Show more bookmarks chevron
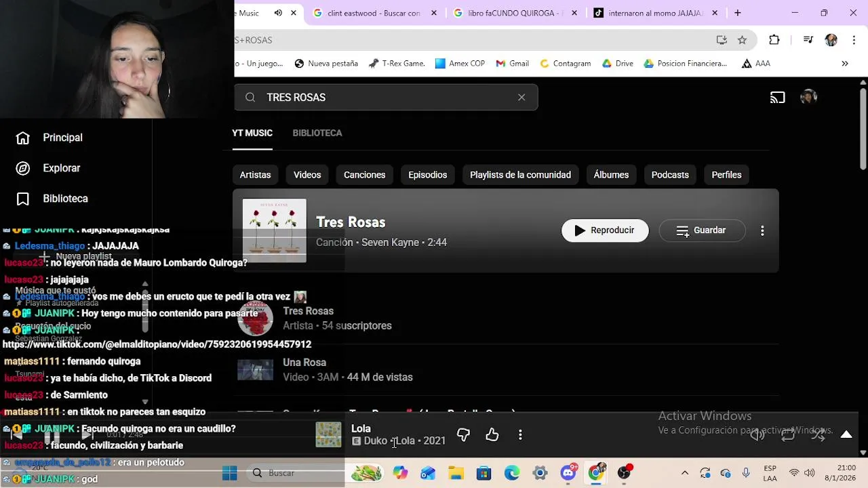 click(845, 64)
